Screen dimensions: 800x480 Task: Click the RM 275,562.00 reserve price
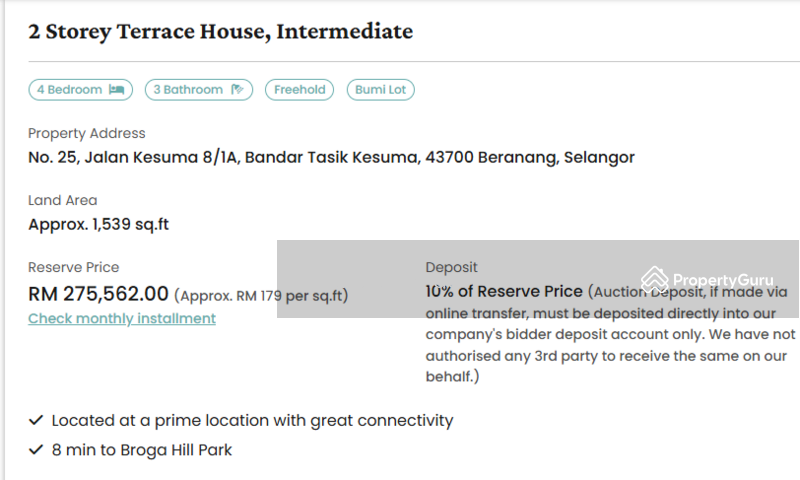[x=98, y=294]
